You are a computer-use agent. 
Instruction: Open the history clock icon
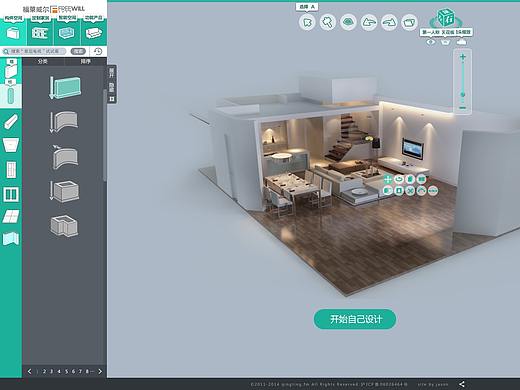[x=98, y=51]
